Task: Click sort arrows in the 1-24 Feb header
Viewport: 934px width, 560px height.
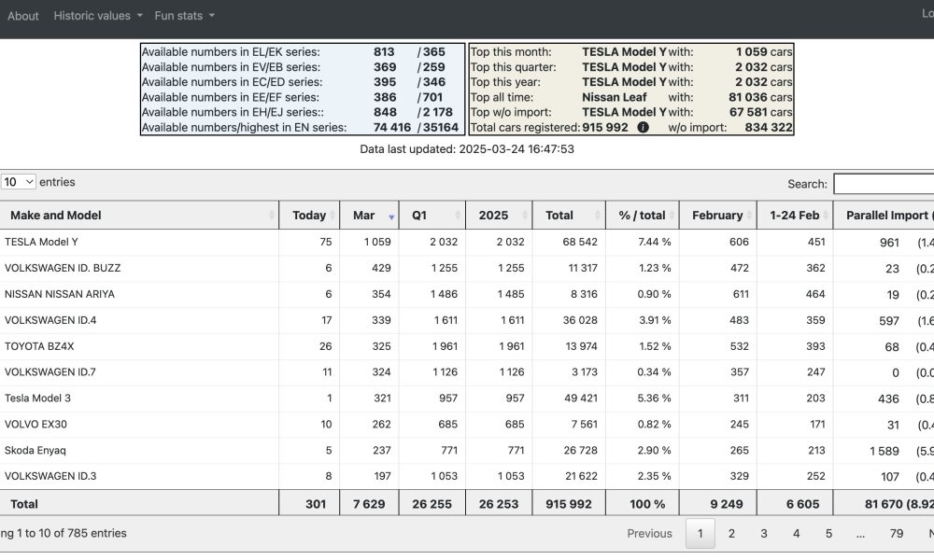Action: [827, 216]
